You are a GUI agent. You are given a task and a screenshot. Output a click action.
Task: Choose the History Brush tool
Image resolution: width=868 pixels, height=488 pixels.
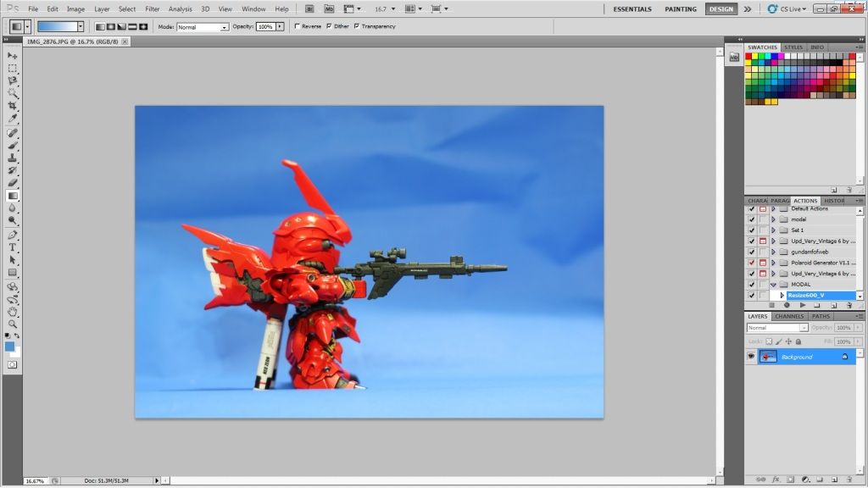[12, 170]
